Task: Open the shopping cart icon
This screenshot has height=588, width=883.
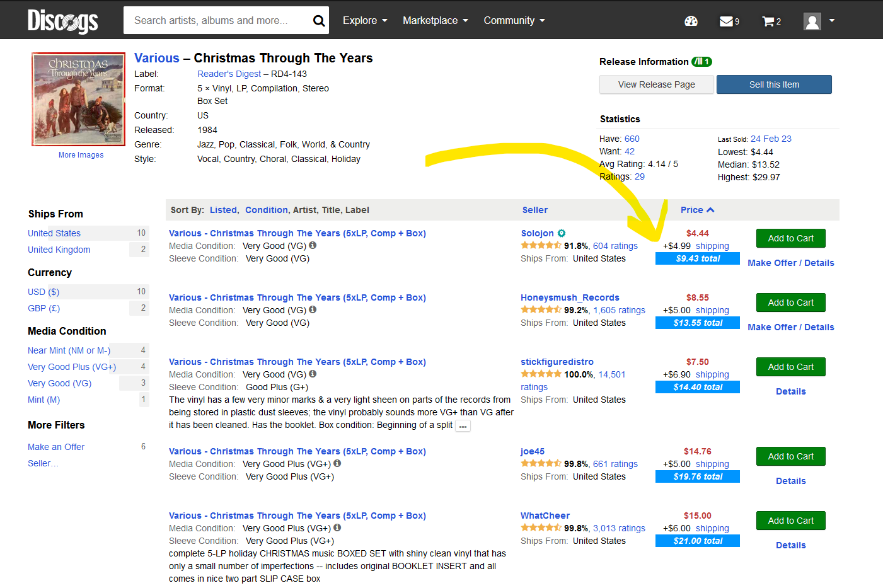Action: point(768,21)
